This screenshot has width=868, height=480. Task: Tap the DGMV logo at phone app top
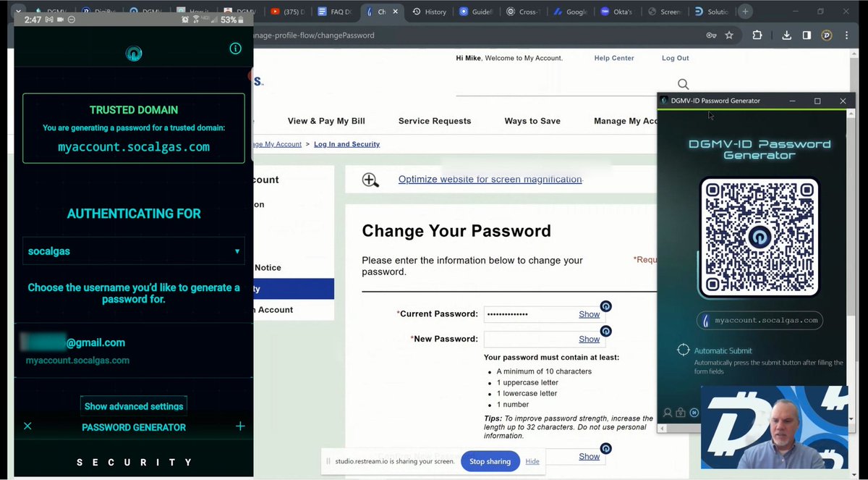click(x=133, y=53)
